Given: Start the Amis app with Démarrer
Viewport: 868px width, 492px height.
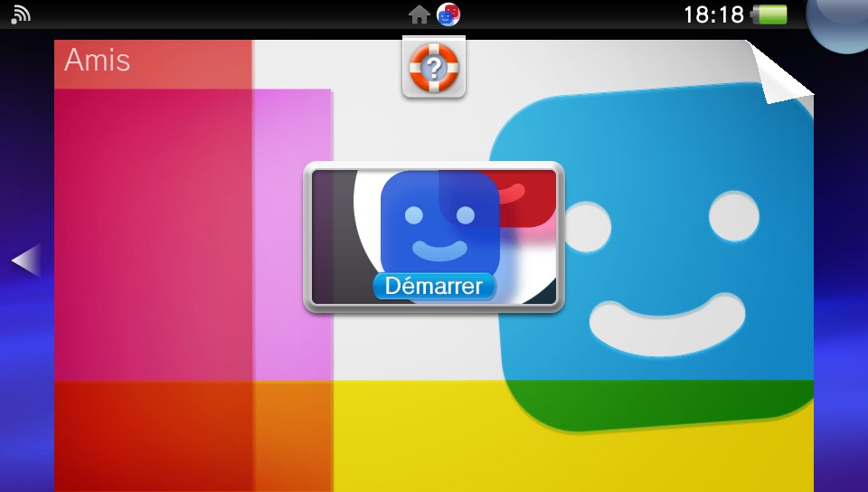Looking at the screenshot, I should [x=433, y=286].
